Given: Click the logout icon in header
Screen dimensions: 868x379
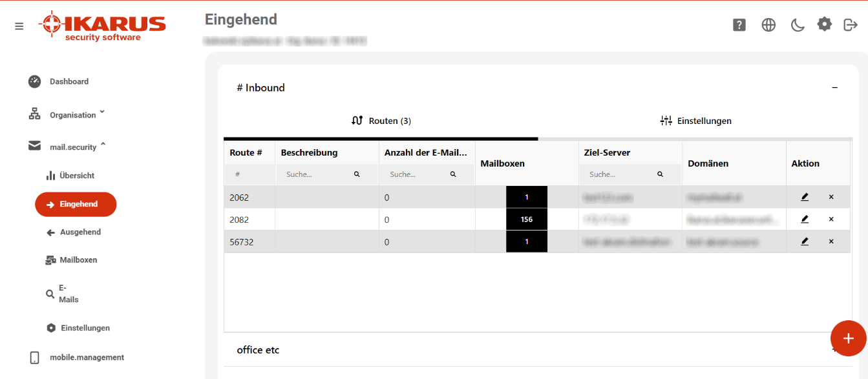Looking at the screenshot, I should pyautogui.click(x=851, y=25).
